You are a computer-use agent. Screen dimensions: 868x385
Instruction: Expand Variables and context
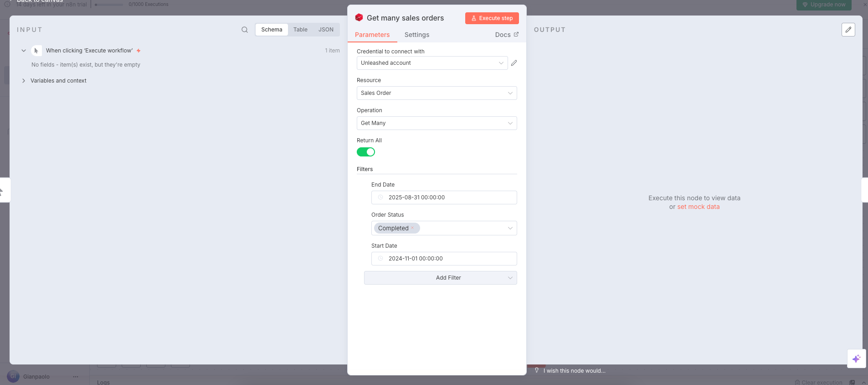(24, 81)
